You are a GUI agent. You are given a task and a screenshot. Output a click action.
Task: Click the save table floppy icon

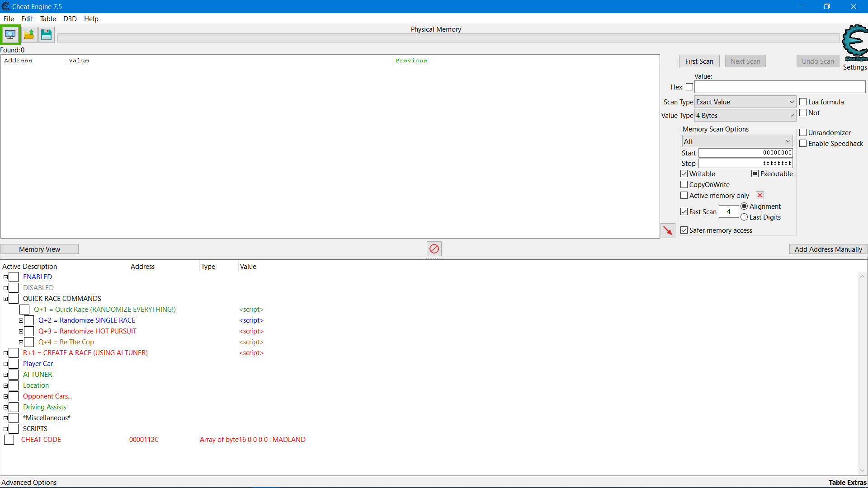tap(46, 35)
